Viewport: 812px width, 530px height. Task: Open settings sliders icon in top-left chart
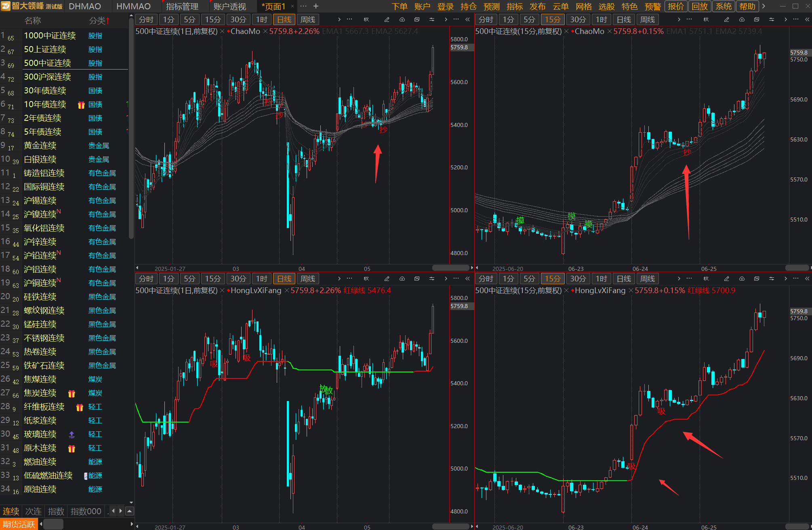[x=432, y=19]
